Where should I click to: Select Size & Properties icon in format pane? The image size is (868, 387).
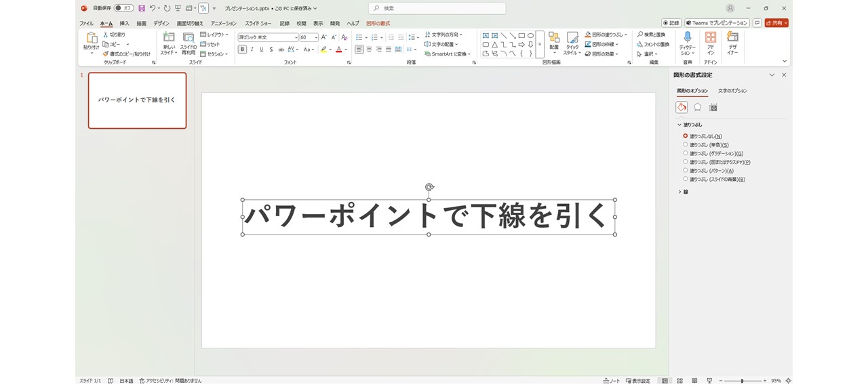(x=713, y=107)
